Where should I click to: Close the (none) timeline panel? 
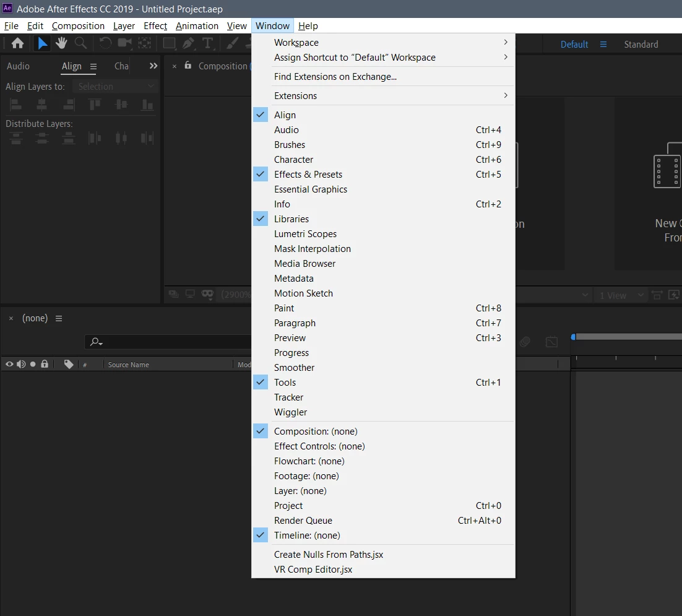pyautogui.click(x=11, y=318)
